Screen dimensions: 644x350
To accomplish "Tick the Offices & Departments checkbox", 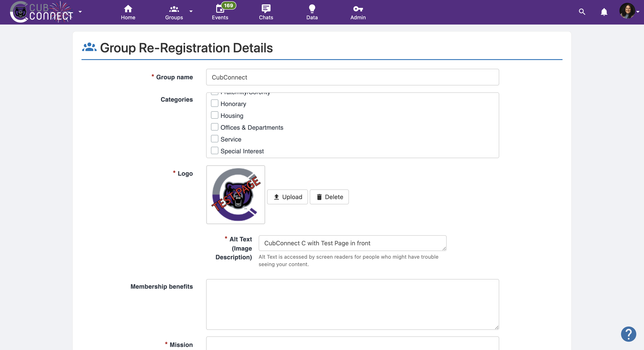I will (214, 127).
